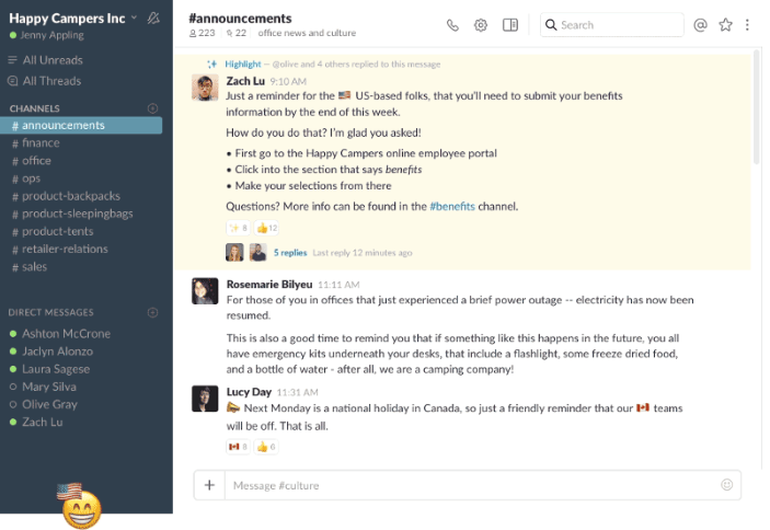The width and height of the screenshot is (770, 530).
Task: Toggle notifications bell in sidebar header
Action: (x=153, y=18)
